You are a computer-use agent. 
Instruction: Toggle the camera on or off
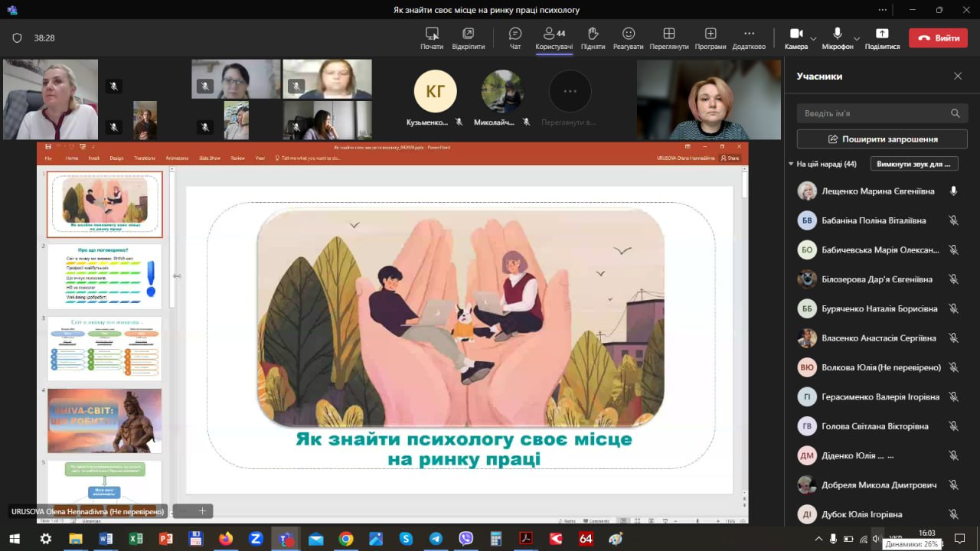pyautogui.click(x=795, y=34)
